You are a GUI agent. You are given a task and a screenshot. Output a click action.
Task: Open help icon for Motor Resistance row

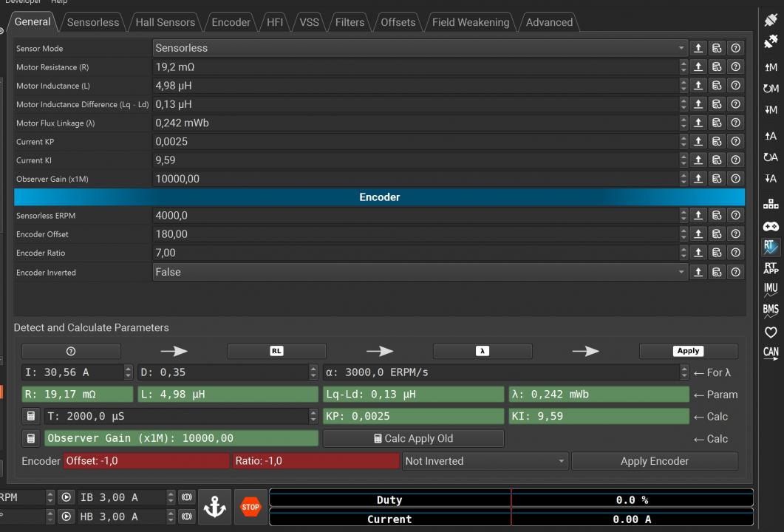[x=735, y=67]
